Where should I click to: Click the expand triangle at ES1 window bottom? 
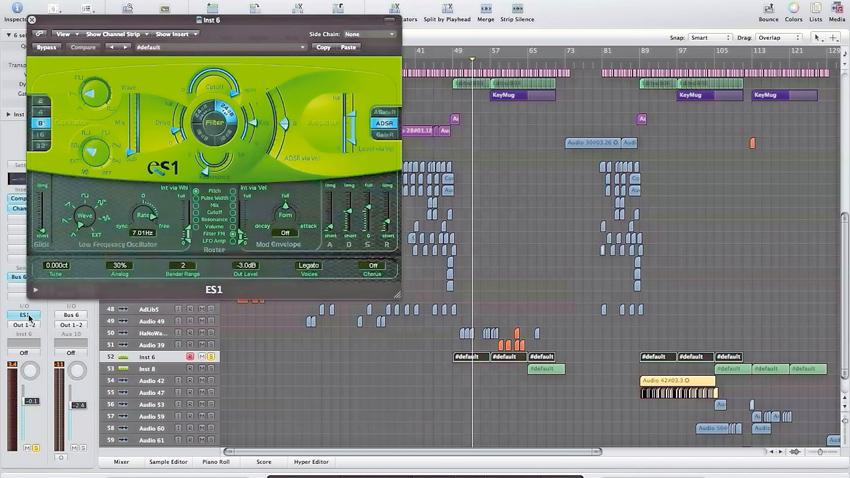(x=36, y=289)
